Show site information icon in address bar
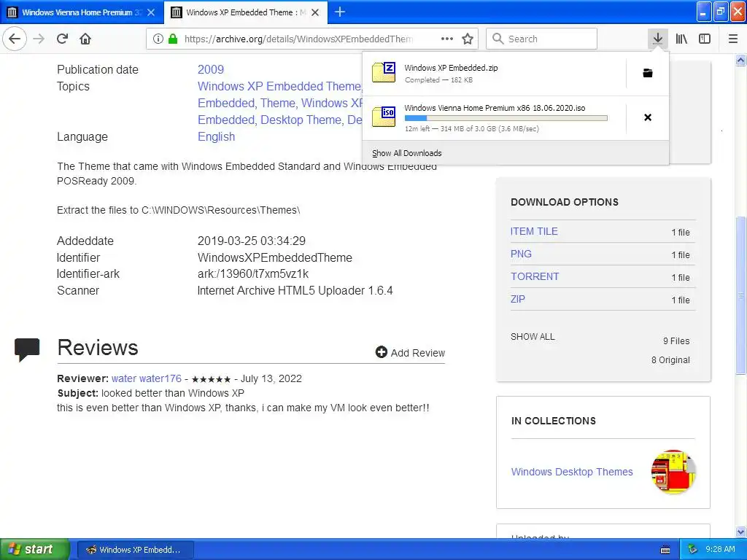 click(158, 39)
